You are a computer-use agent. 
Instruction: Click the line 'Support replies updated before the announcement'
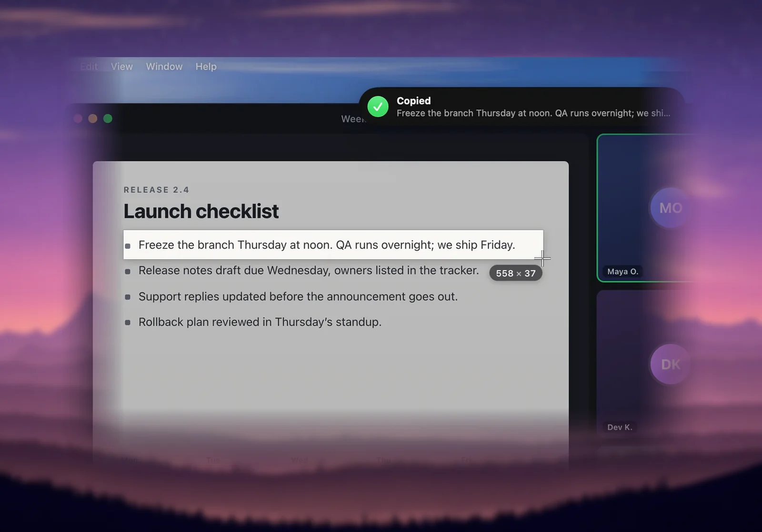pos(298,296)
